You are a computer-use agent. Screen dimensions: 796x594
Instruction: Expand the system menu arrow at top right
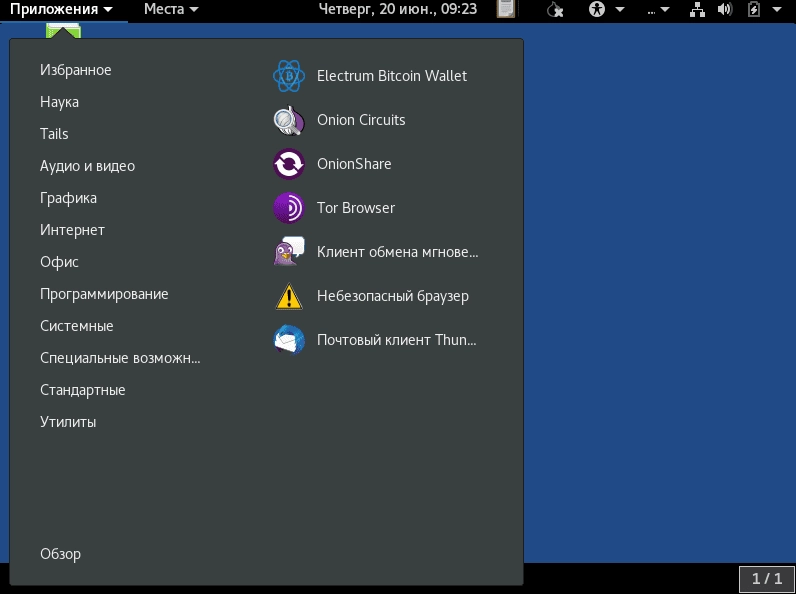777,10
